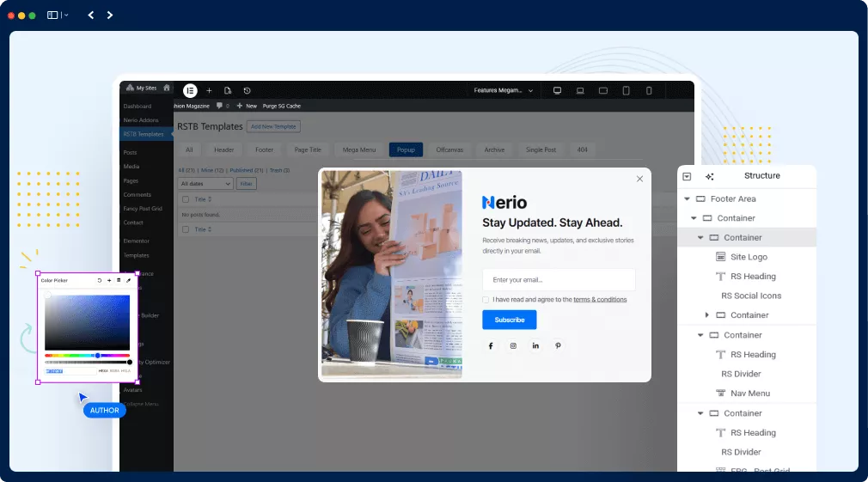Click the Instagram icon in popup
This screenshot has height=482, width=868.
[x=513, y=346]
